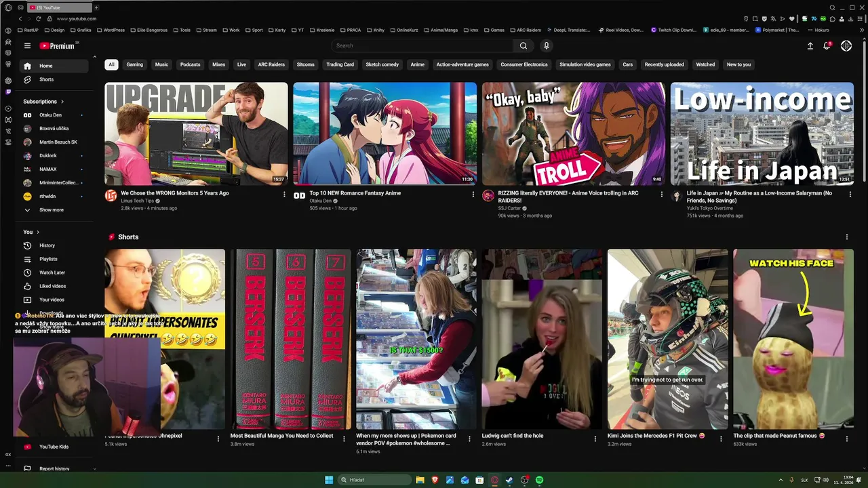This screenshot has width=868, height=488.
Task: Select the New to you filter chip
Action: point(738,64)
